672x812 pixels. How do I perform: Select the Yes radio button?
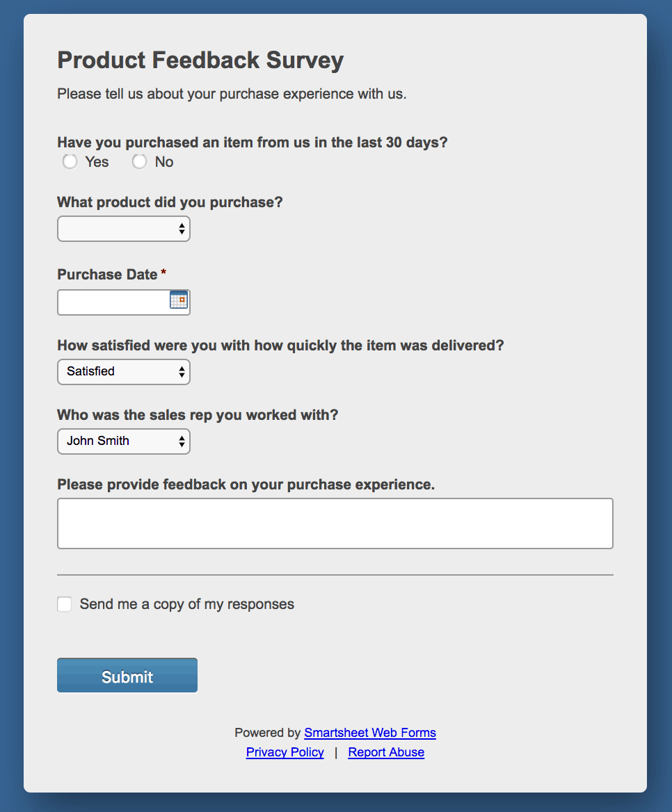70,162
